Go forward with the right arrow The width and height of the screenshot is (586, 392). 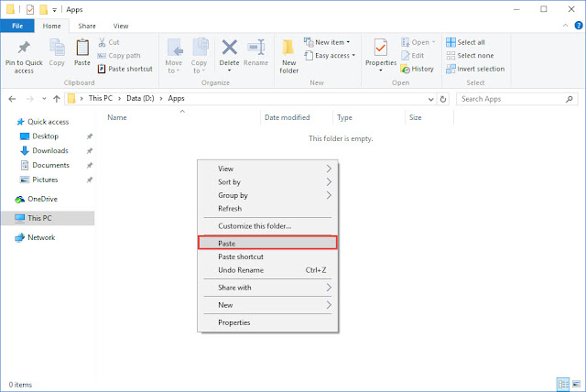click(x=29, y=99)
